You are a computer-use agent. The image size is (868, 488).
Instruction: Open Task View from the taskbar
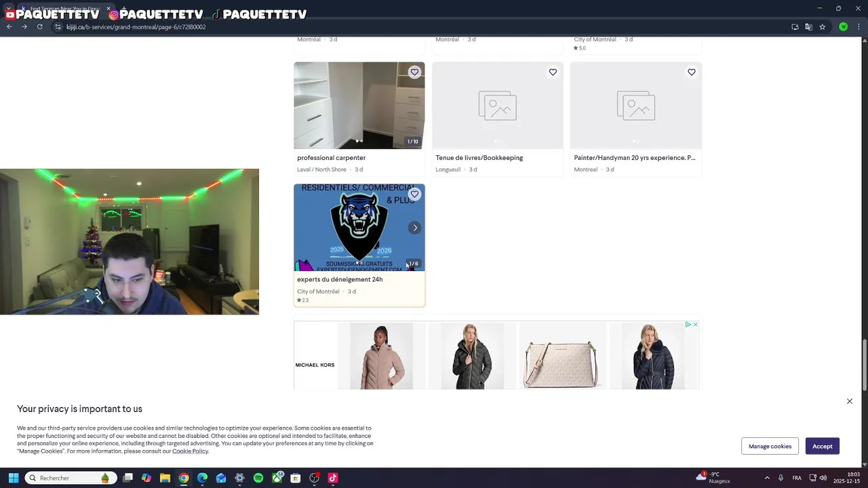coord(127,478)
